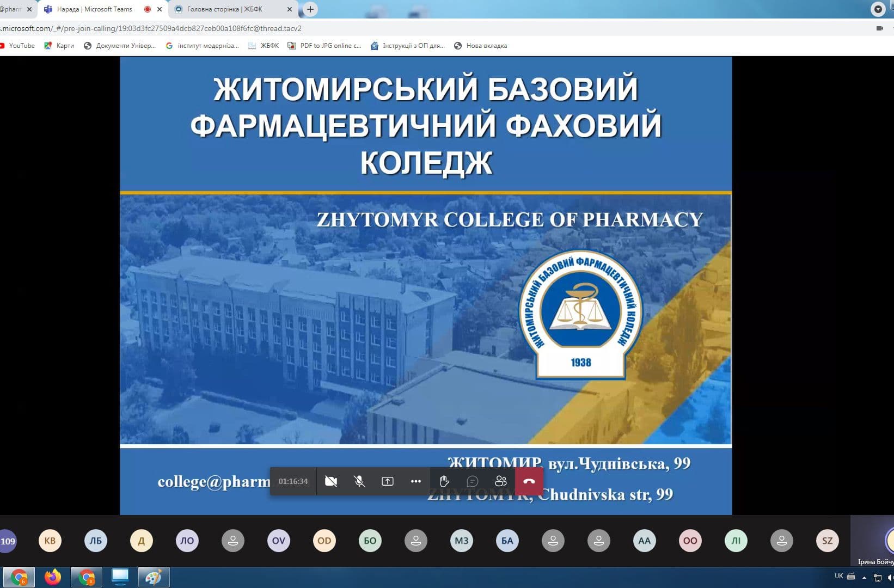Image resolution: width=894 pixels, height=588 pixels.
Task: Select participant avatar КВ
Action: (x=50, y=541)
